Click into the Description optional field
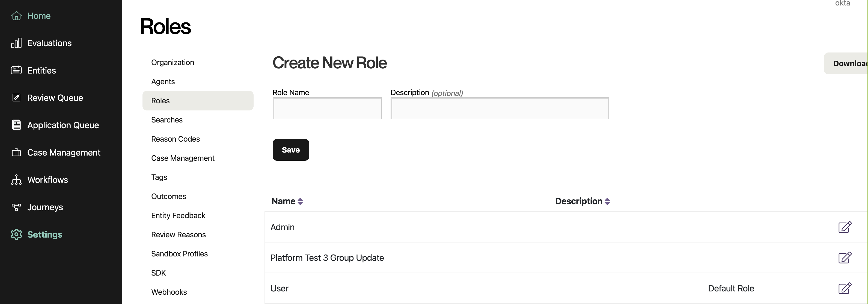 pyautogui.click(x=499, y=109)
